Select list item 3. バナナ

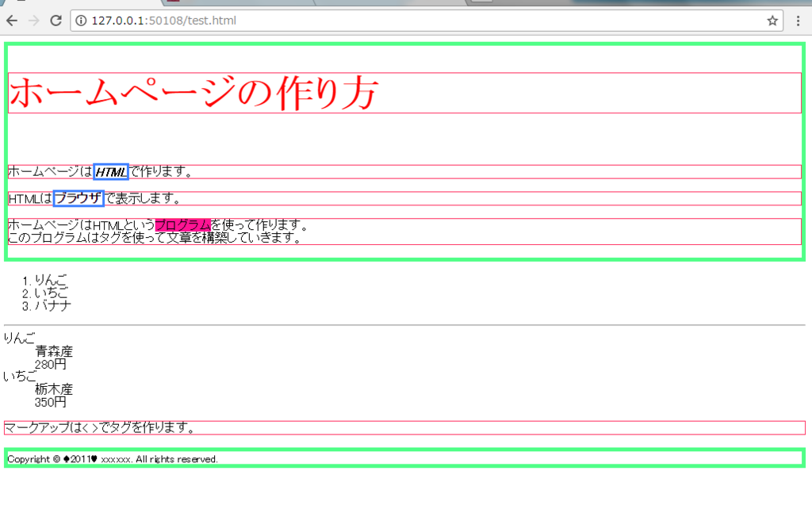(47, 306)
